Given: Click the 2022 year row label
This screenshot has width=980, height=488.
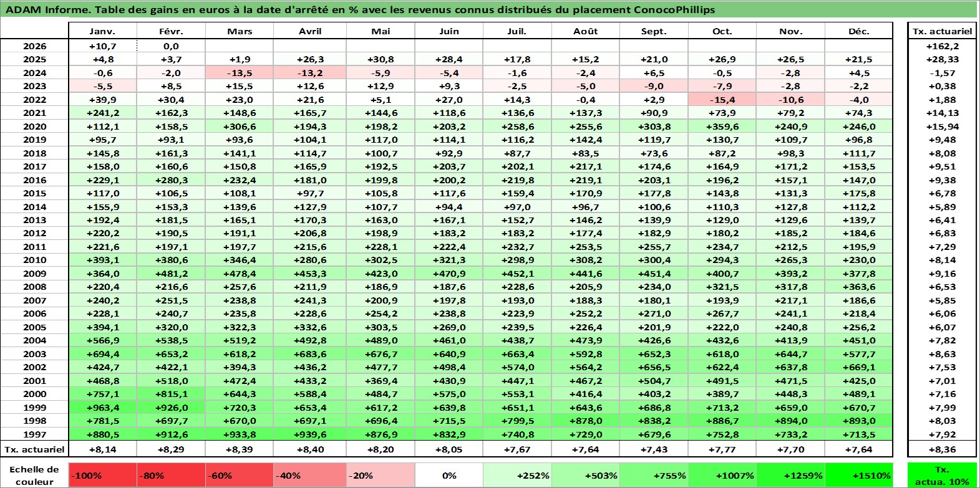Looking at the screenshot, I should click(x=34, y=100).
